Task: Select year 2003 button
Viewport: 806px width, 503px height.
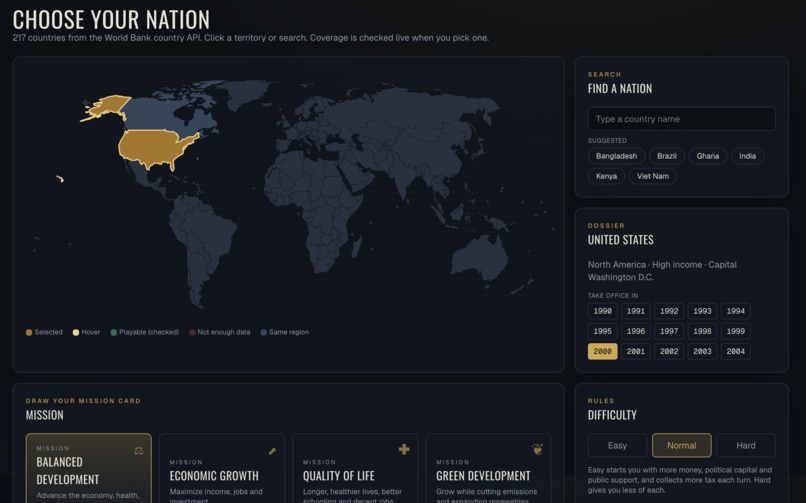Action: click(x=702, y=351)
